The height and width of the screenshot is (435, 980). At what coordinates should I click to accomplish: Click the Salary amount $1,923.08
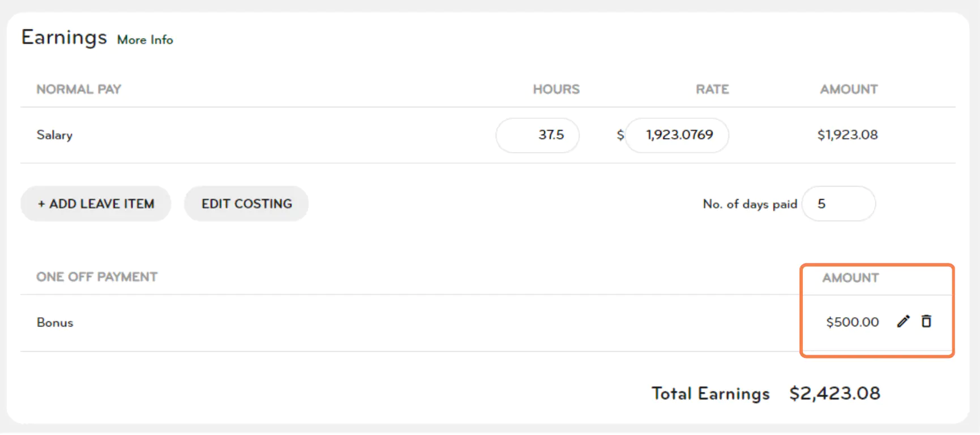point(848,135)
